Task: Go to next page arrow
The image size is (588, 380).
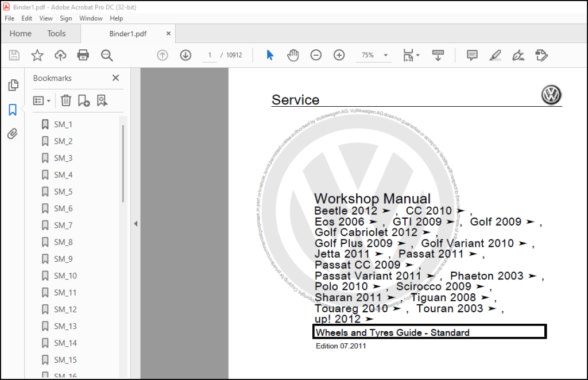Action: point(185,56)
